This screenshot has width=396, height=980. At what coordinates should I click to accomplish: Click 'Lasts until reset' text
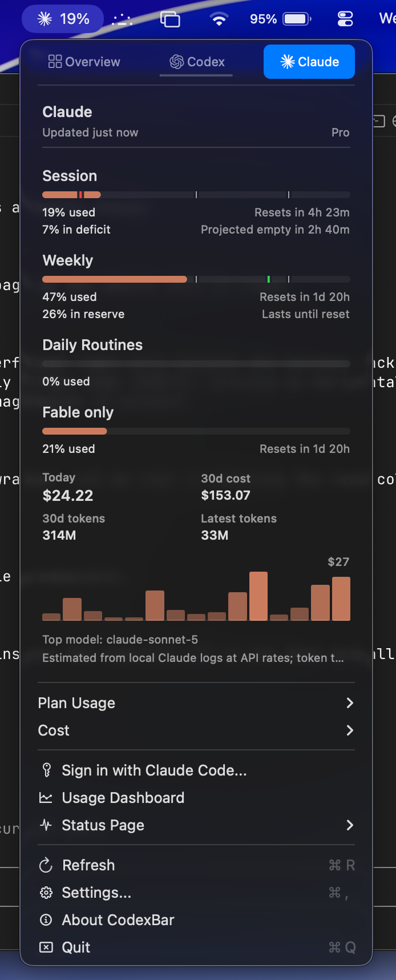306,314
